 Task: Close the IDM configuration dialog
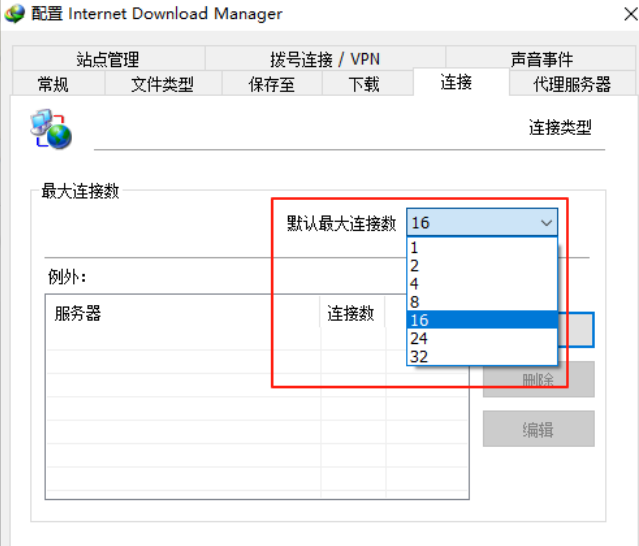click(630, 14)
